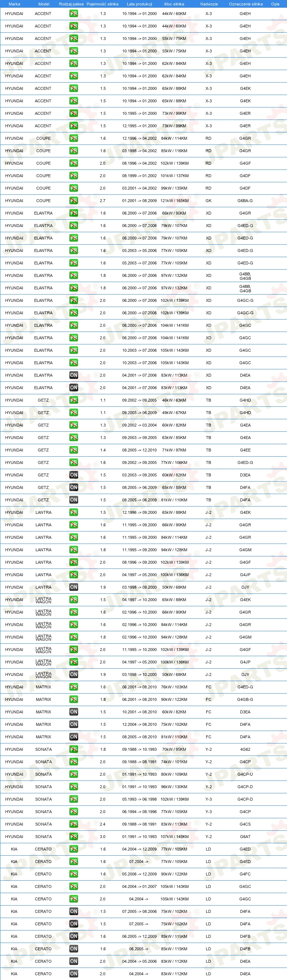
Task: Click petrol icon in Getz 46kW / 63KM row
Action: tap(73, 400)
